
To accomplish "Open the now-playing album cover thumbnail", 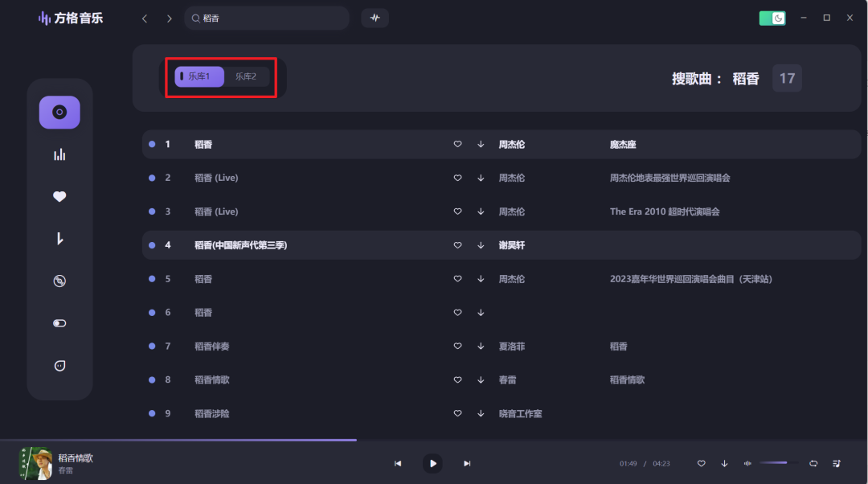I will point(35,464).
